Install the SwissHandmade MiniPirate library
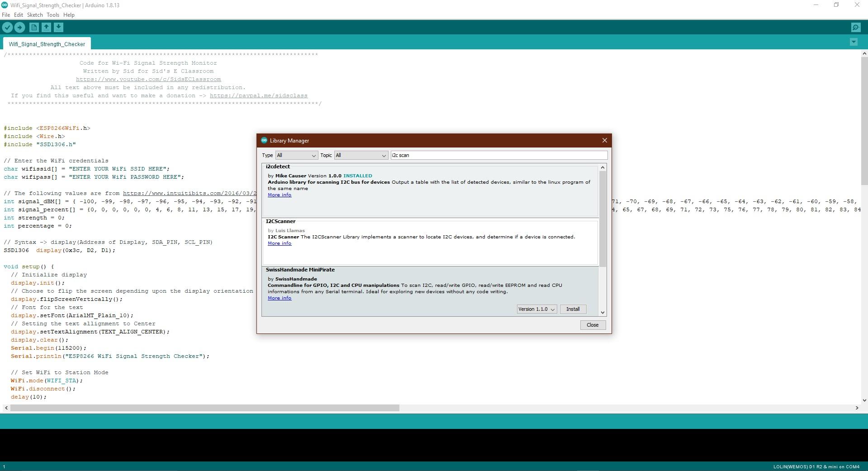 [573, 309]
